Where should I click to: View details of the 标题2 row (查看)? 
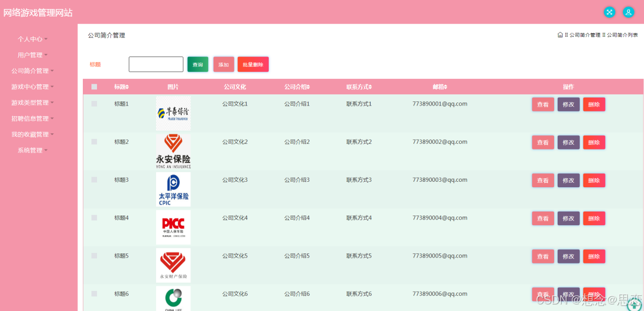tap(543, 142)
